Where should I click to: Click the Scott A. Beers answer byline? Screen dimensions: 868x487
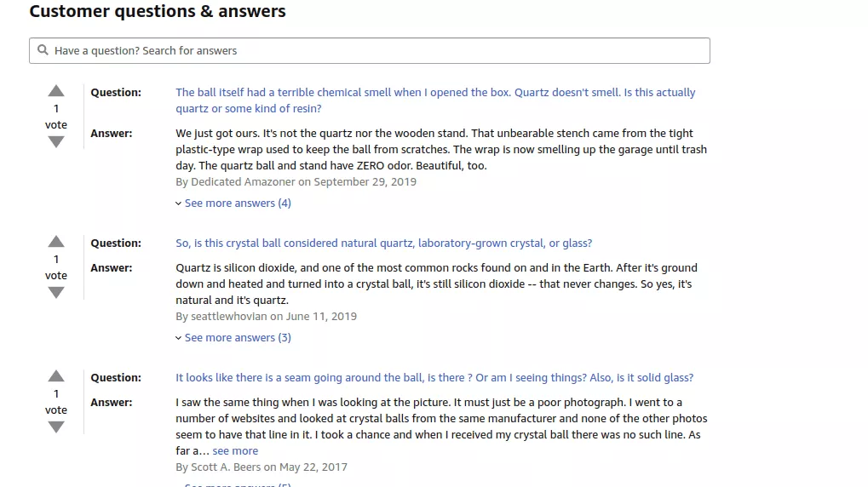261,467
